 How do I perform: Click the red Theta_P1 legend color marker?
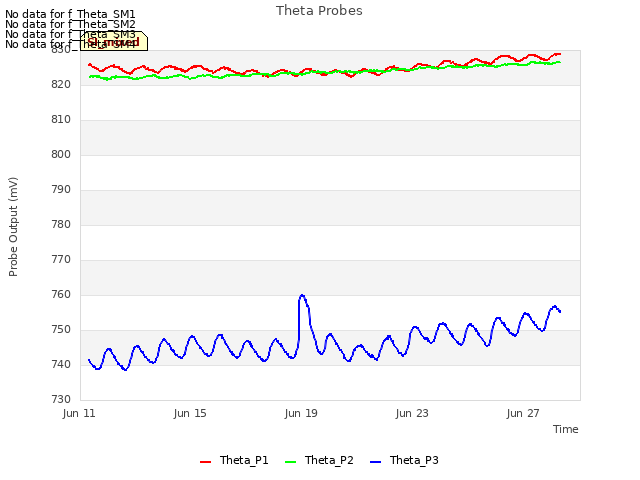(205, 462)
